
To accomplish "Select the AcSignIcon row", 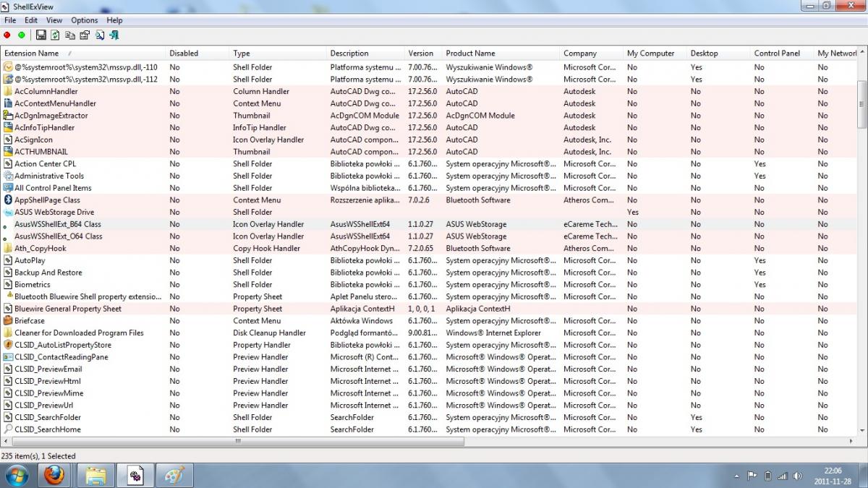I will pyautogui.click(x=427, y=140).
